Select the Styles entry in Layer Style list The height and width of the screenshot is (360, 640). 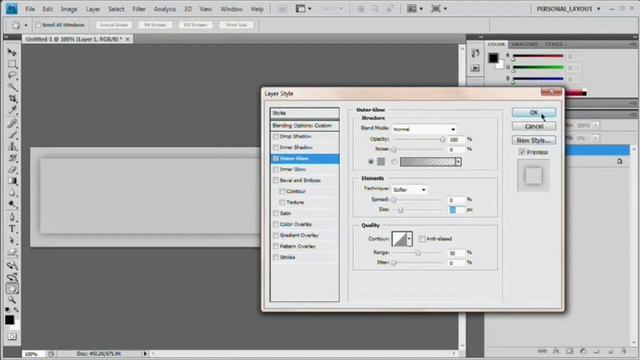click(304, 113)
